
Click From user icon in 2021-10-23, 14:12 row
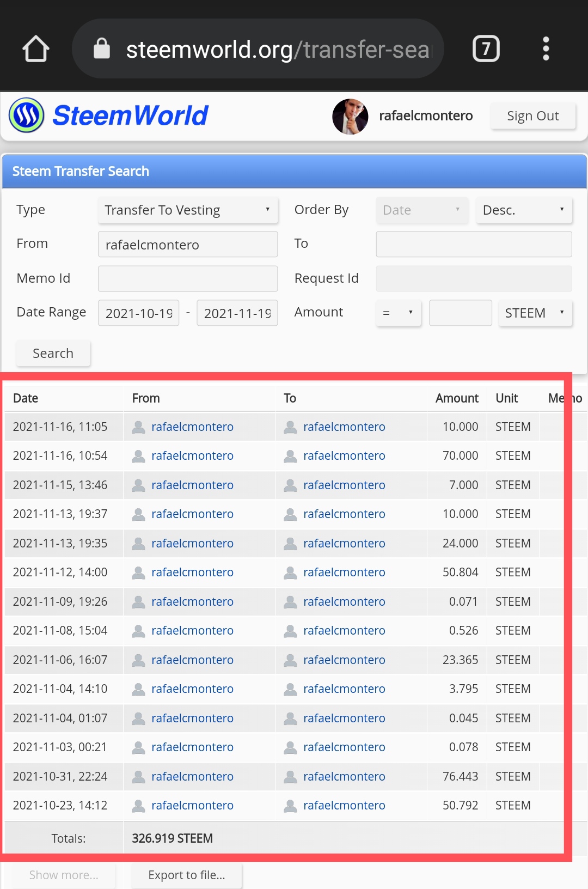139,806
